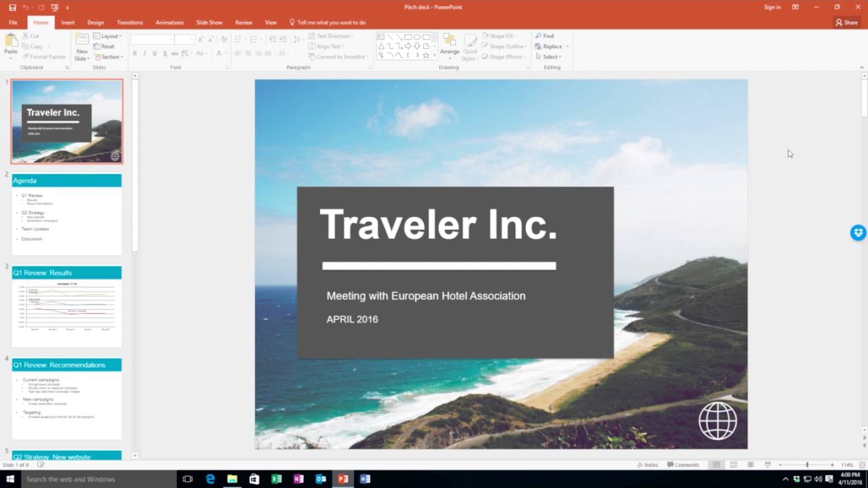Click the Windows Start button
The height and width of the screenshot is (488, 868).
coord(10,479)
